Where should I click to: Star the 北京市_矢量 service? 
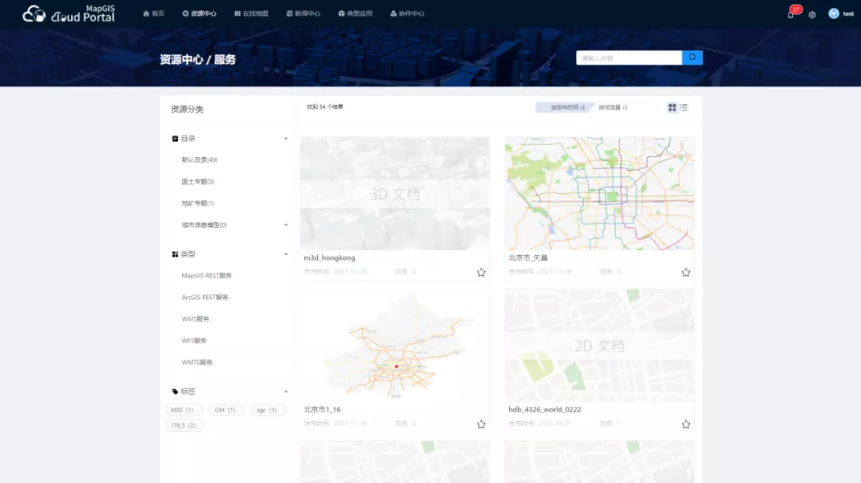click(686, 272)
